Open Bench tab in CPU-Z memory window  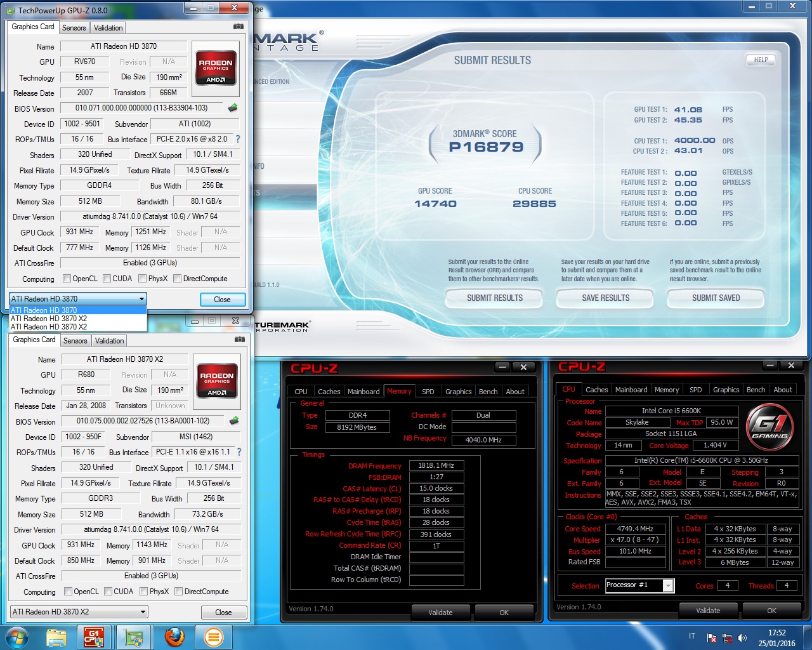pyautogui.click(x=488, y=392)
